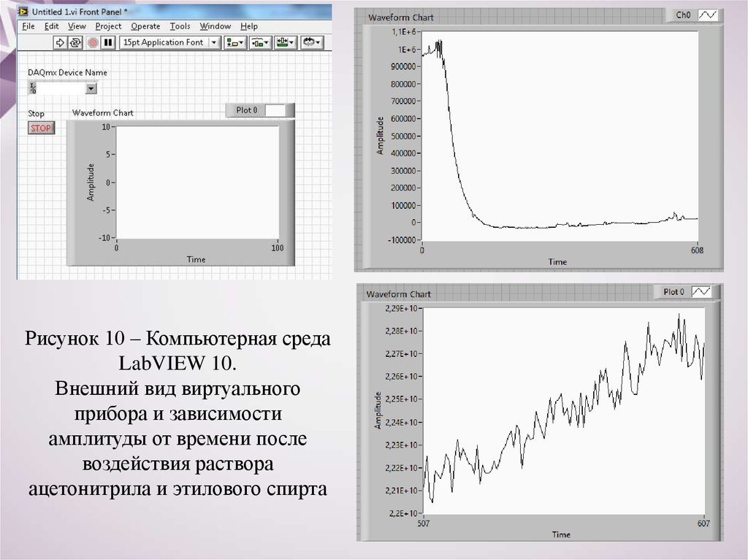
Task: Open the Align Objects toolbar dropdown
Action: pos(235,42)
